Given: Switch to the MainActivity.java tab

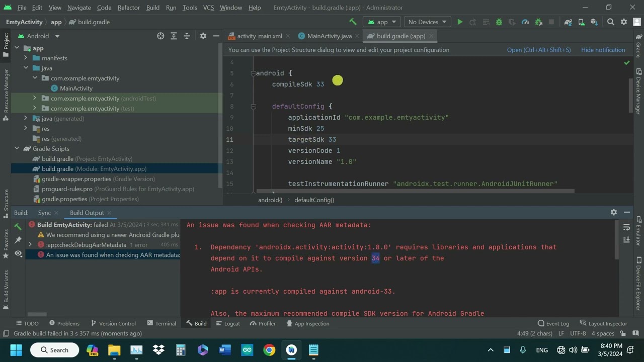Looking at the screenshot, I should tap(329, 36).
